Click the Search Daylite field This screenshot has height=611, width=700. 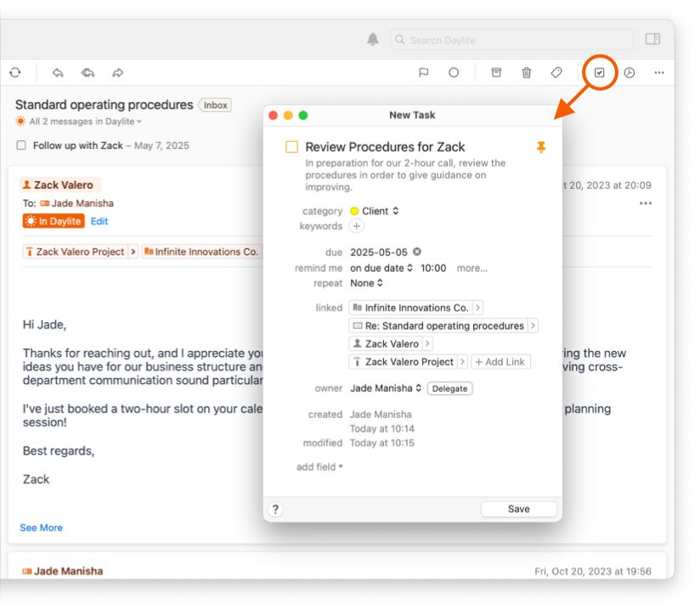(x=511, y=40)
